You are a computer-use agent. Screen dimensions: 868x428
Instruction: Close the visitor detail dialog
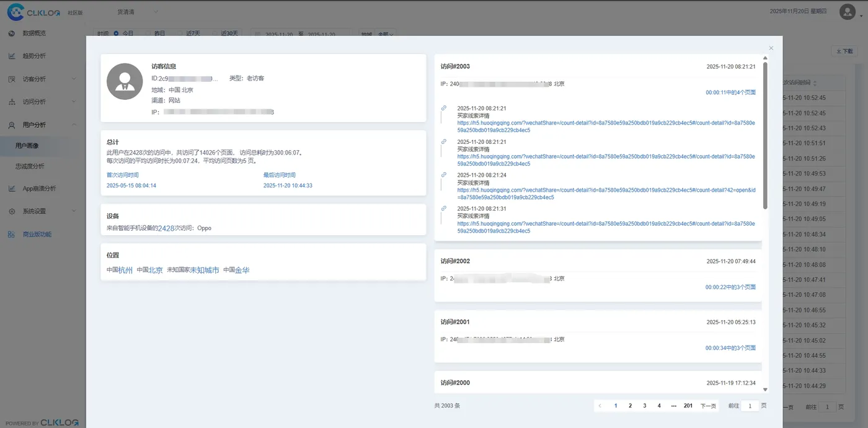pyautogui.click(x=771, y=48)
